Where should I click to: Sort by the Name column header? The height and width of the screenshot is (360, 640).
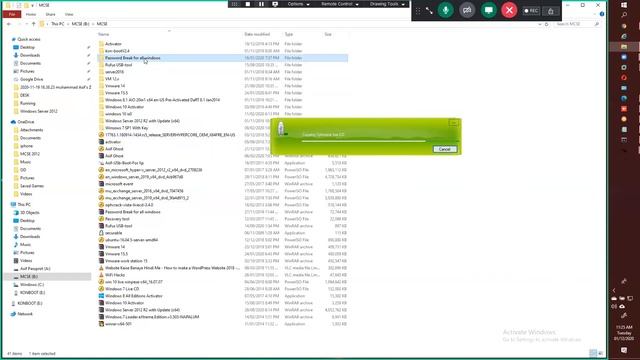(103, 34)
